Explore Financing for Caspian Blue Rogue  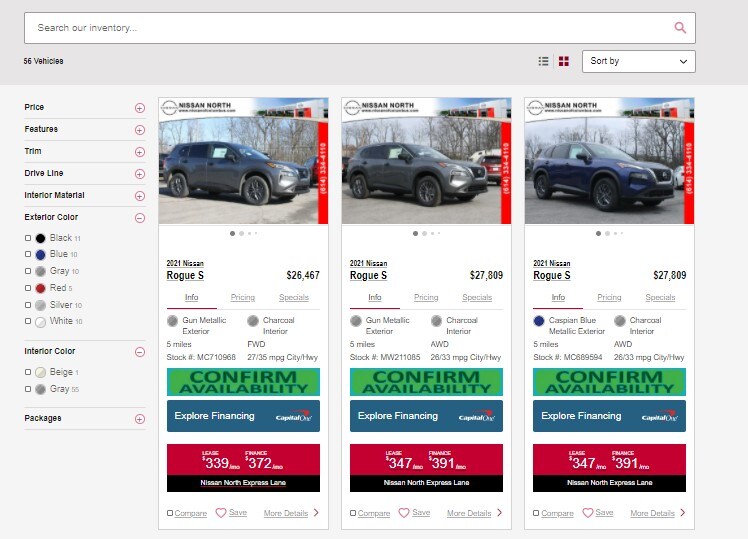[x=610, y=416]
